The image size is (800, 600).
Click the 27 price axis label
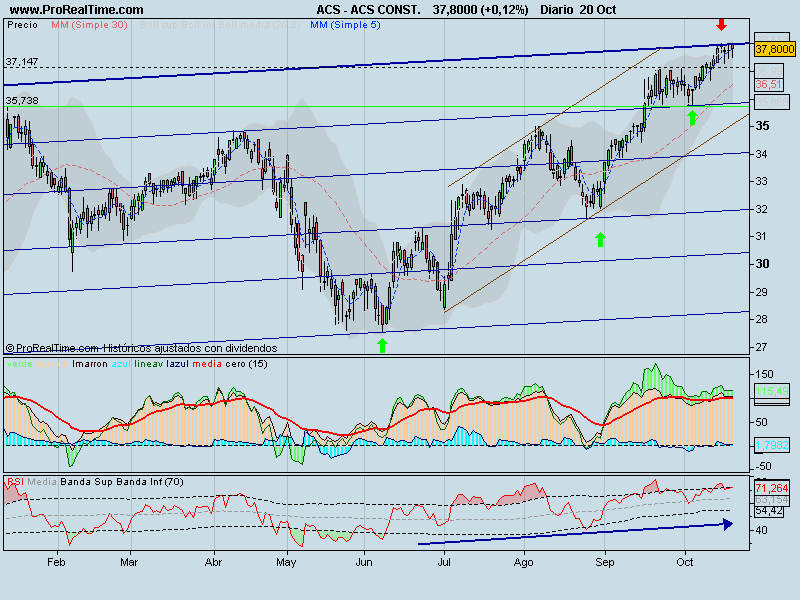click(761, 347)
